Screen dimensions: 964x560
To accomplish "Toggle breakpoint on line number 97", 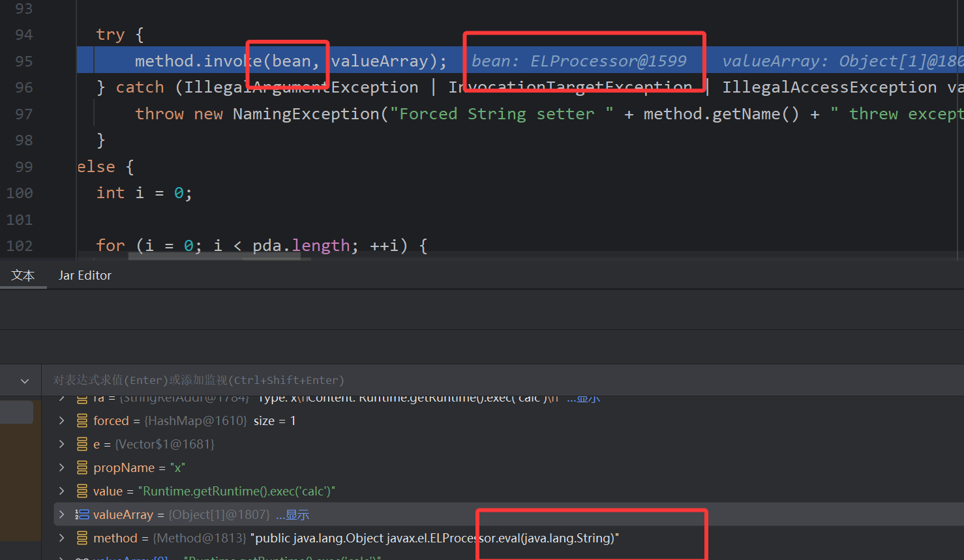I will 24,114.
